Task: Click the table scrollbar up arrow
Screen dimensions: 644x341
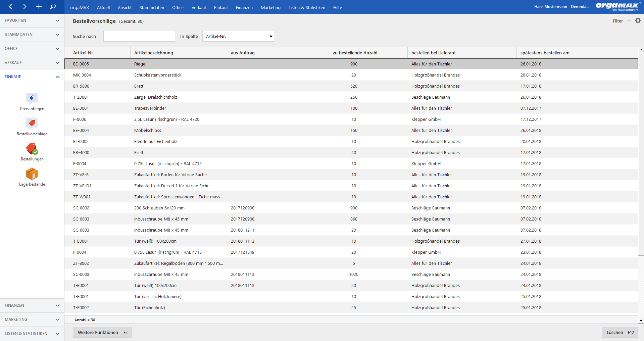Action: coord(641,50)
